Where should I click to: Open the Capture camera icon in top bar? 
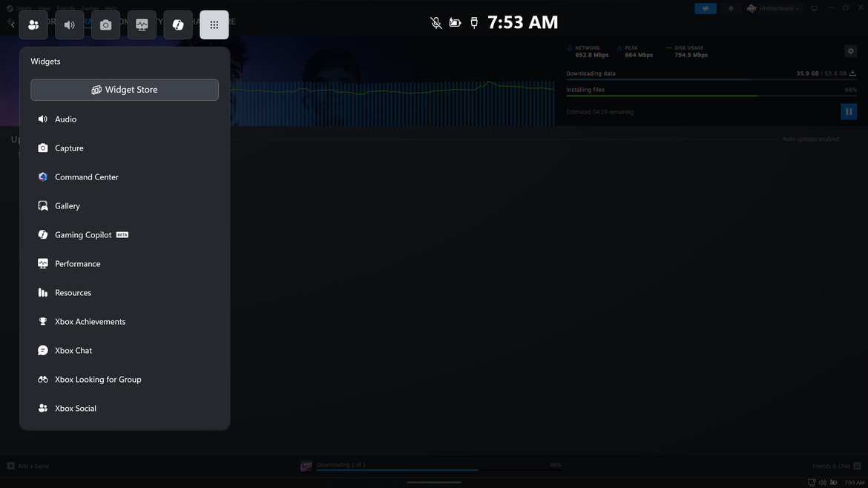(105, 25)
